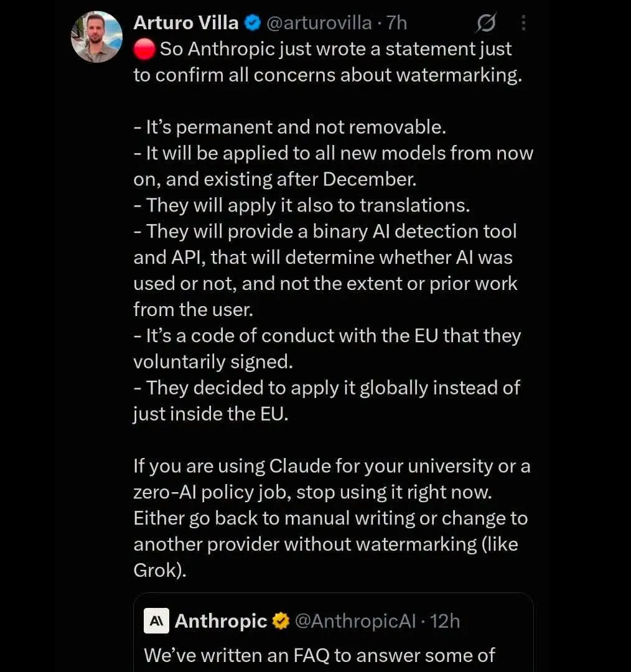Click the Anthropic logo avatar in quoted post
Image resolution: width=631 pixels, height=672 pixels.
coord(156,620)
